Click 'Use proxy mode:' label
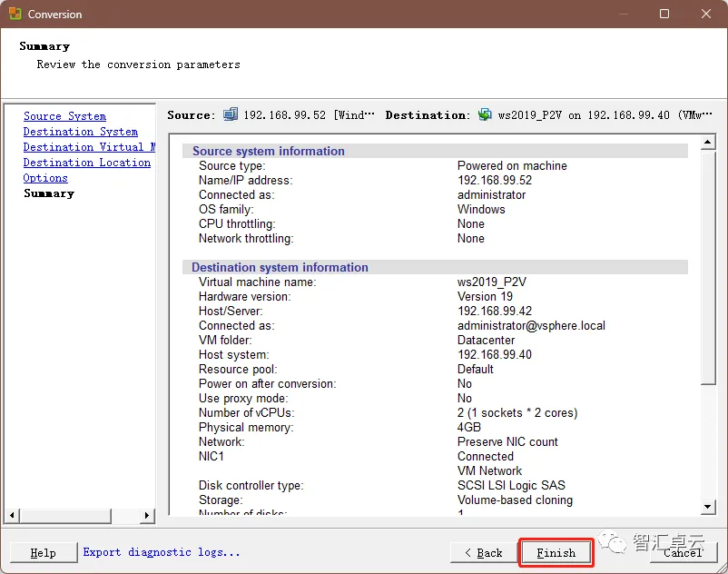 point(243,398)
